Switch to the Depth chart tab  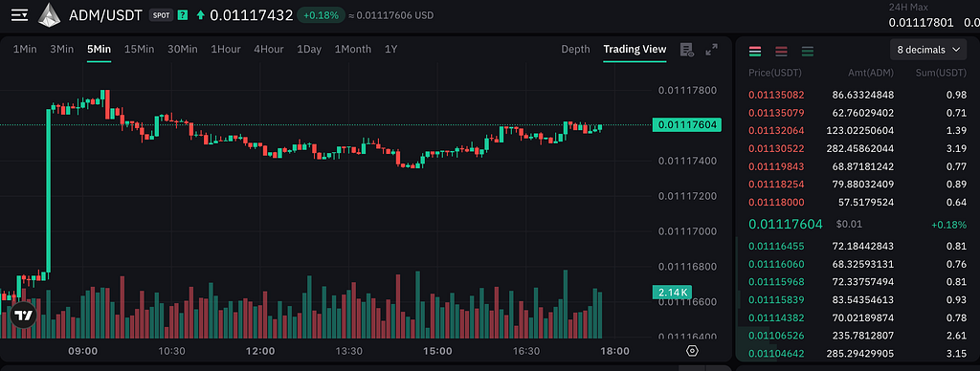coord(575,50)
